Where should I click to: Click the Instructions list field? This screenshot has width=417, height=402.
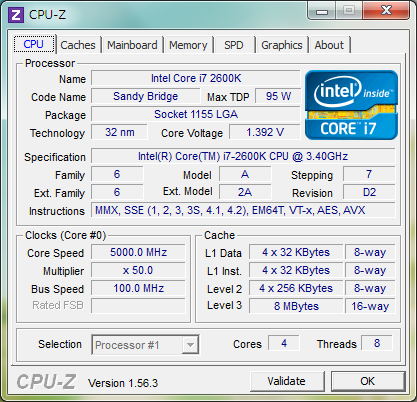243,210
